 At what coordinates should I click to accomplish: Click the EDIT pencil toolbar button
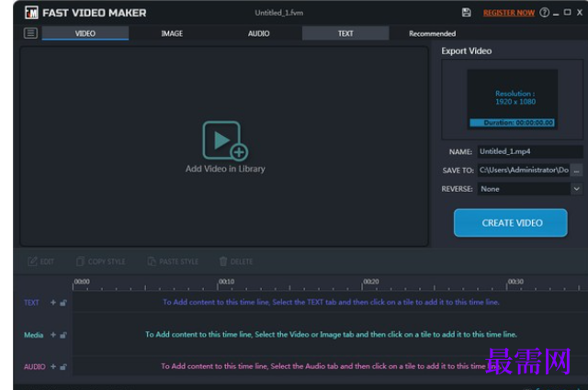(x=40, y=262)
